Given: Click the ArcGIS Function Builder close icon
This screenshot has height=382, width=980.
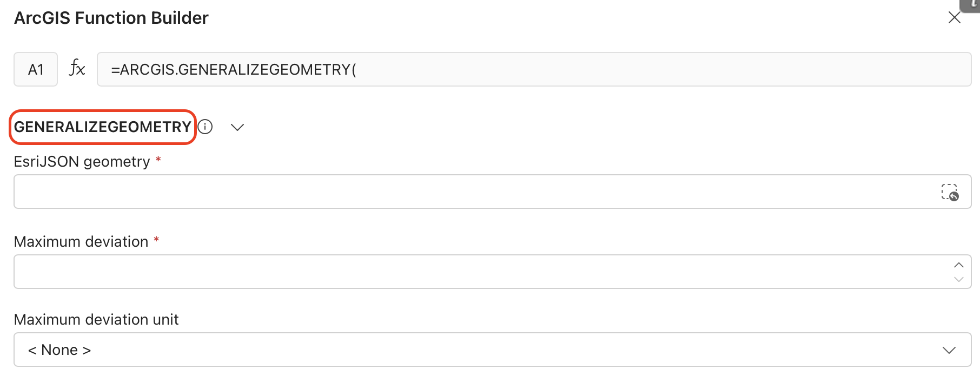Looking at the screenshot, I should coord(955,18).
